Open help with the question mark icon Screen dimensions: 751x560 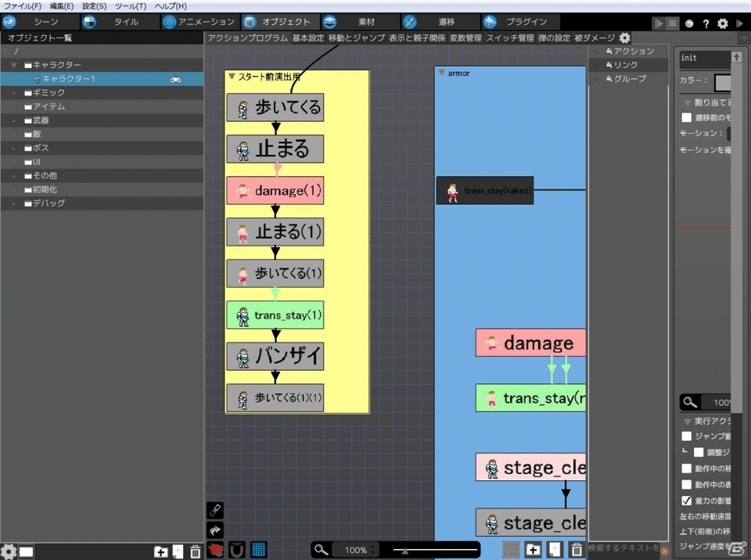pos(706,23)
